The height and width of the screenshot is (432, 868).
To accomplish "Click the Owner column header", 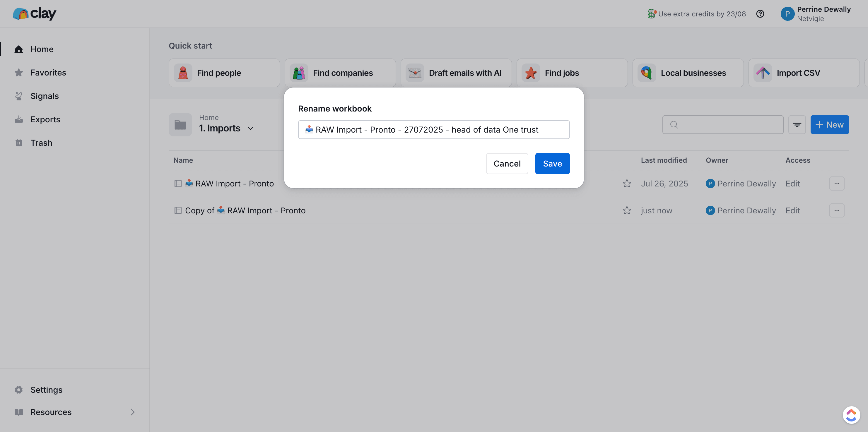I will tap(717, 160).
